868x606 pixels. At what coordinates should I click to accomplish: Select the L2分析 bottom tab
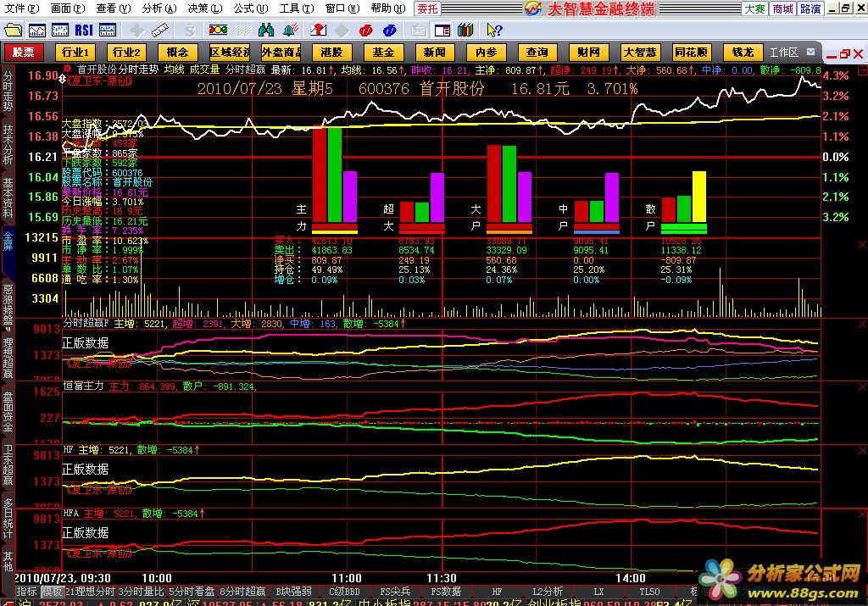click(x=548, y=591)
